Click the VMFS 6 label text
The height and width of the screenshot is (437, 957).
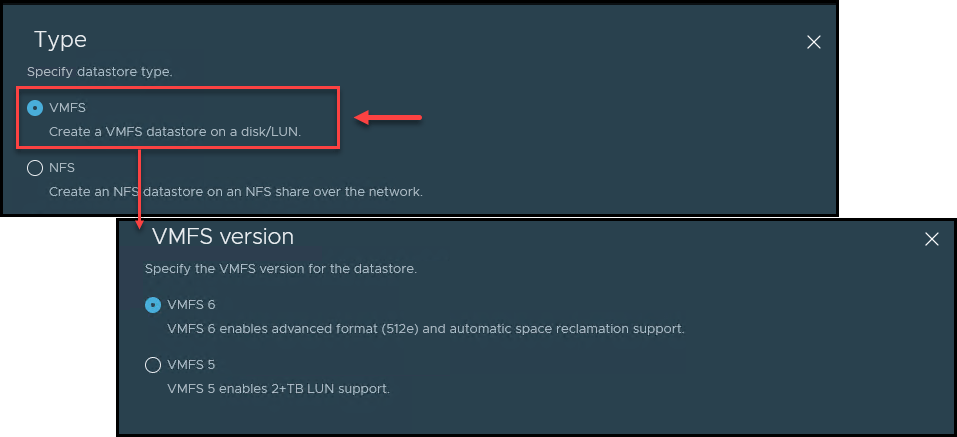pyautogui.click(x=191, y=305)
